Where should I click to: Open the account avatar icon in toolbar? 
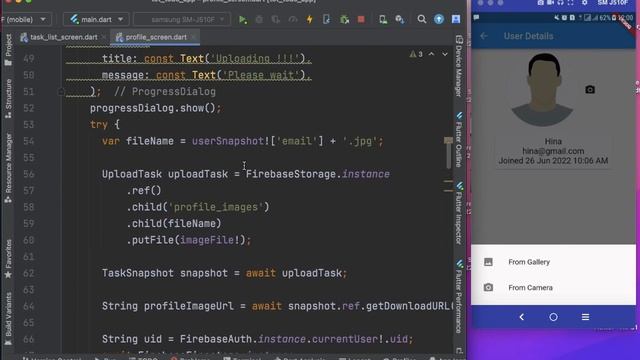tap(456, 19)
